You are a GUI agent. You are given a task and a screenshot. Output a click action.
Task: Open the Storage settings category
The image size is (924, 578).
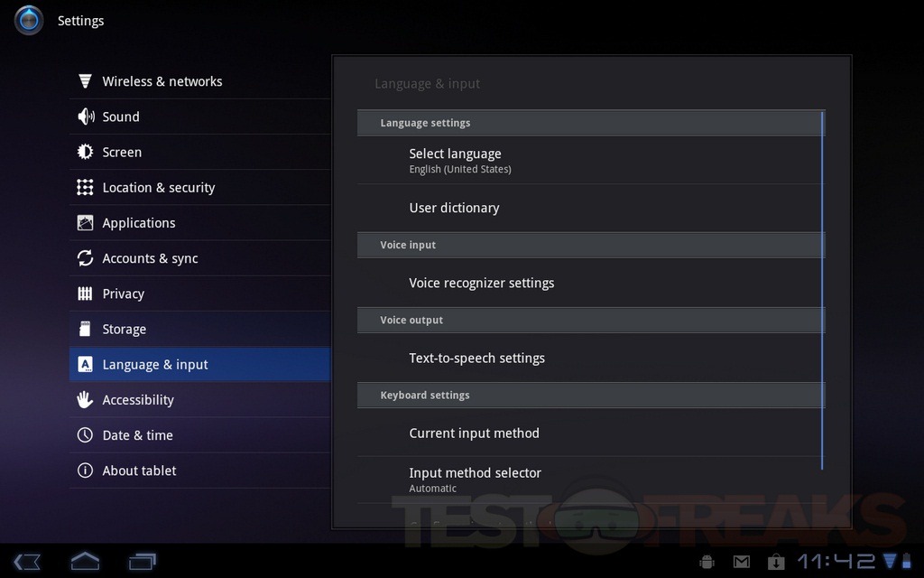click(125, 330)
